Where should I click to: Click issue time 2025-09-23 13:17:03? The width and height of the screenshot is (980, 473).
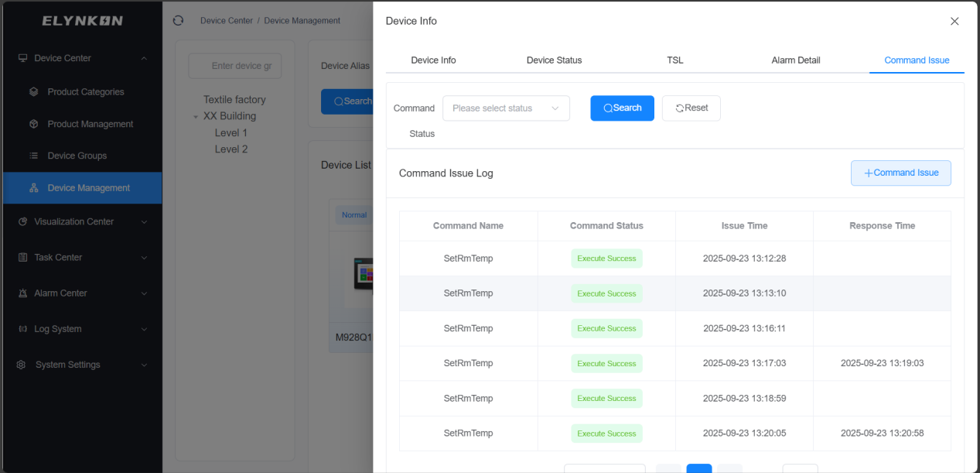point(744,363)
